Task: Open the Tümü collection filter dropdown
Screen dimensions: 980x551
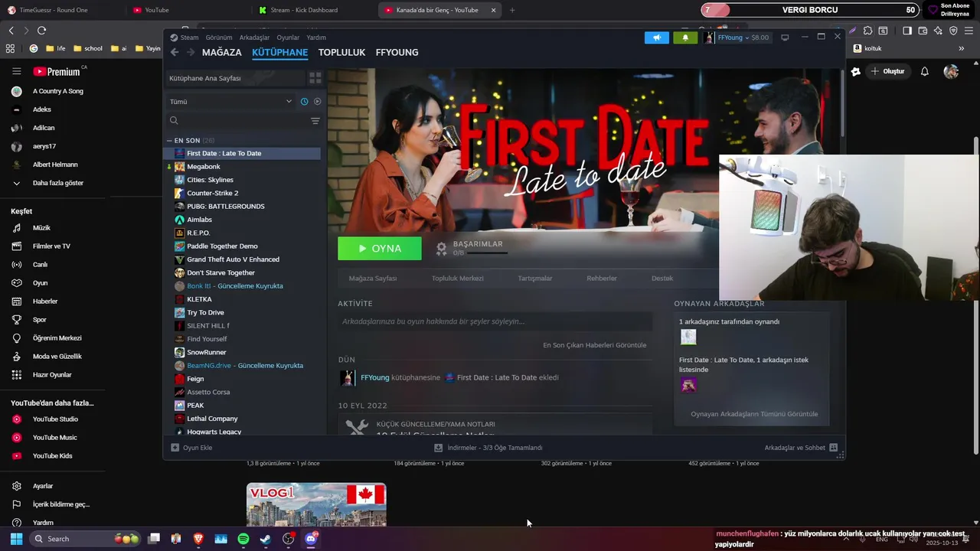Action: [x=231, y=101]
